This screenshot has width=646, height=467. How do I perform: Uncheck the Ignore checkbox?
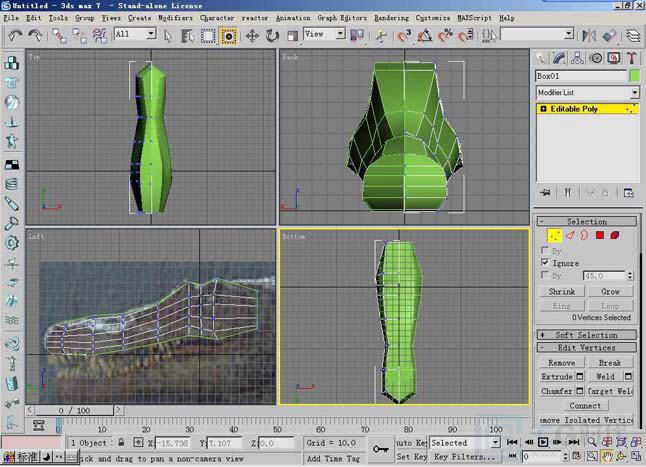[545, 263]
